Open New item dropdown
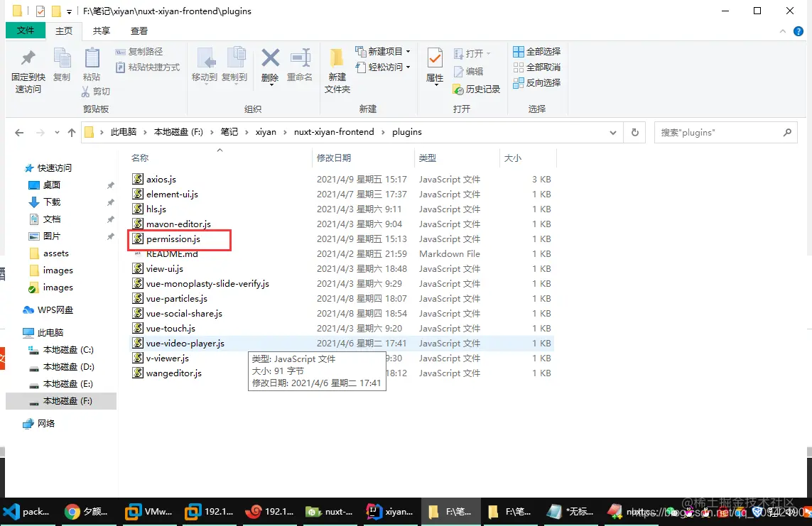812x526 pixels. click(x=383, y=52)
